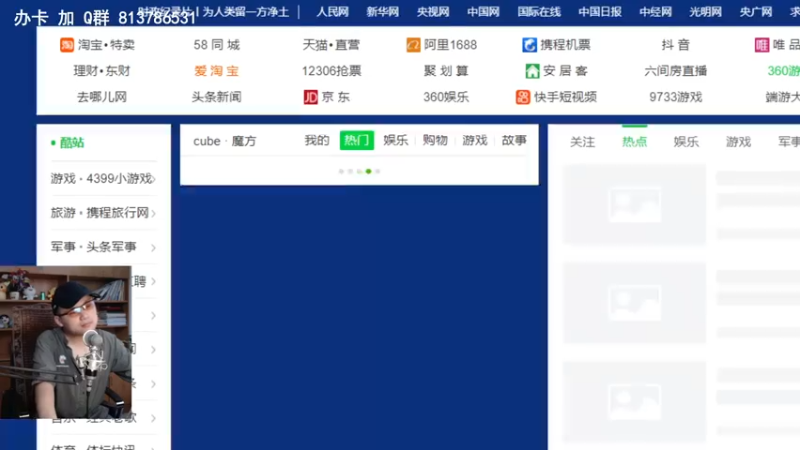Open 人民网 in the top bar

point(333,12)
